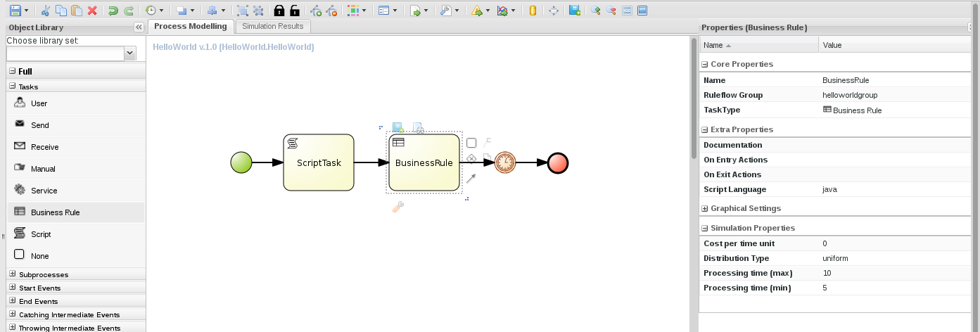Select the None task in the library
The image size is (980, 332).
click(x=76, y=256)
